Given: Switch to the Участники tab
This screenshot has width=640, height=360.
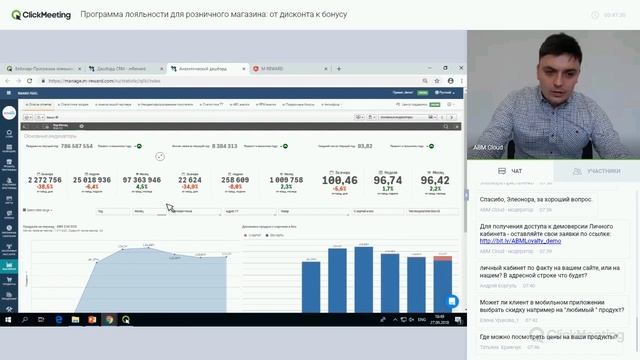Looking at the screenshot, I should (x=597, y=171).
